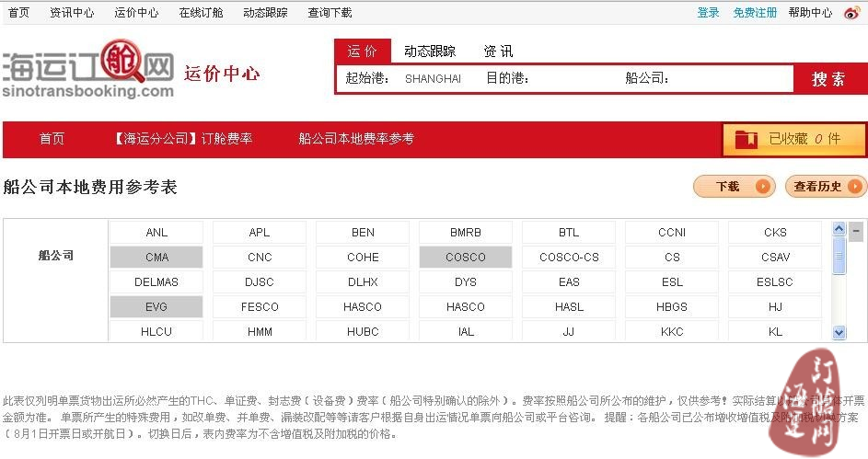868x459 pixels.
Task: Select carrier DJSC
Action: point(260,282)
